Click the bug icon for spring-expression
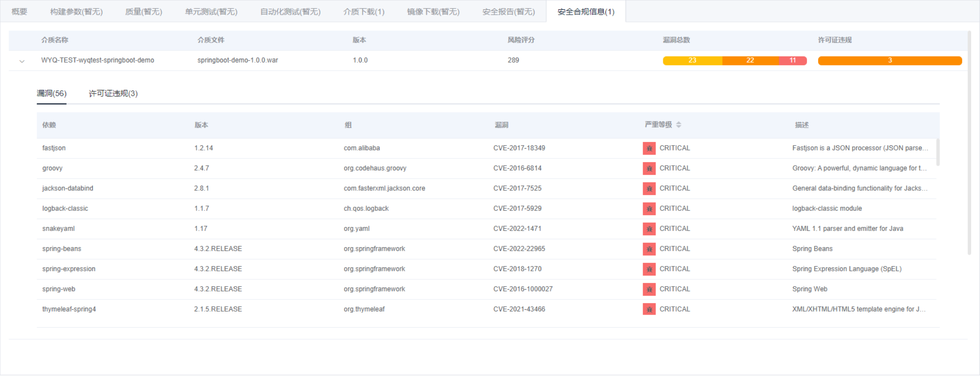Viewport: 980px width, 376px height. pyautogui.click(x=649, y=269)
